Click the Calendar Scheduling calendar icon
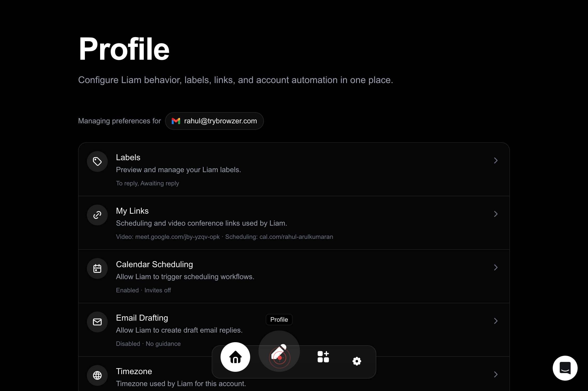Image resolution: width=588 pixels, height=391 pixels. (97, 268)
